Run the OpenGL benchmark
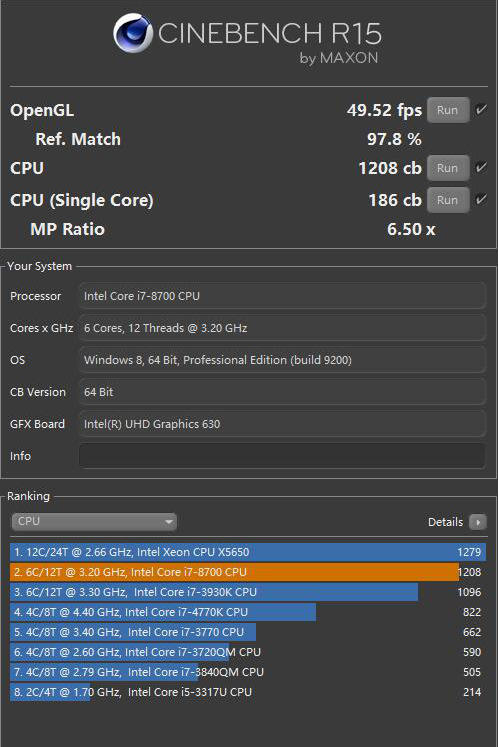This screenshot has height=747, width=498. [x=448, y=110]
